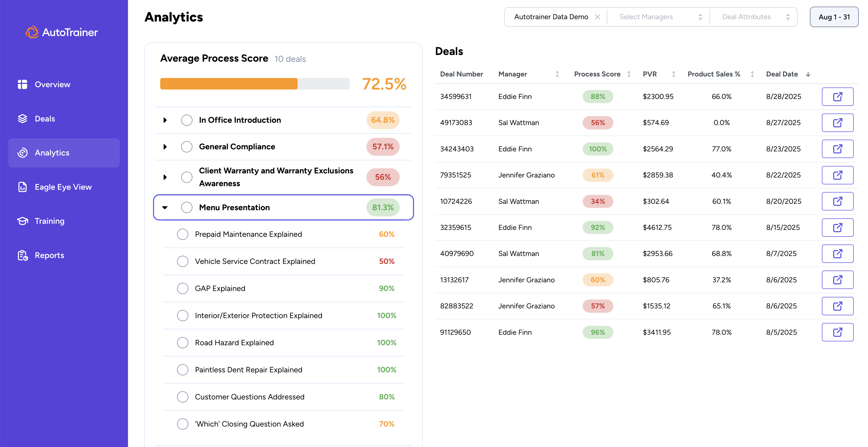
Task: Select the In Office Introduction radio circle
Action: click(x=187, y=120)
